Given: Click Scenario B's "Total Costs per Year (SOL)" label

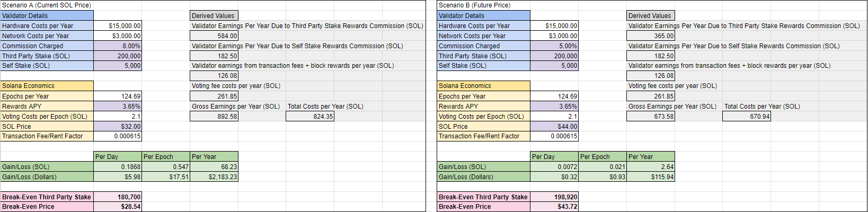Looking at the screenshot, I should [x=762, y=107].
